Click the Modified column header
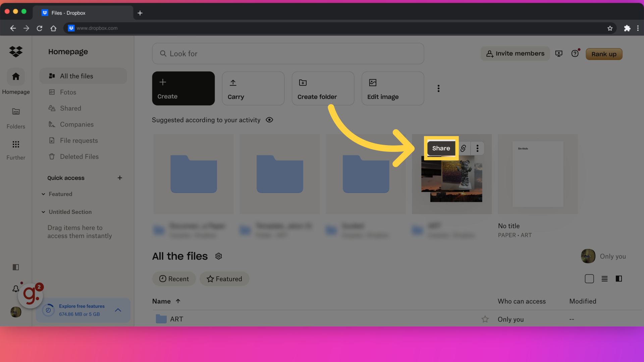 click(583, 301)
